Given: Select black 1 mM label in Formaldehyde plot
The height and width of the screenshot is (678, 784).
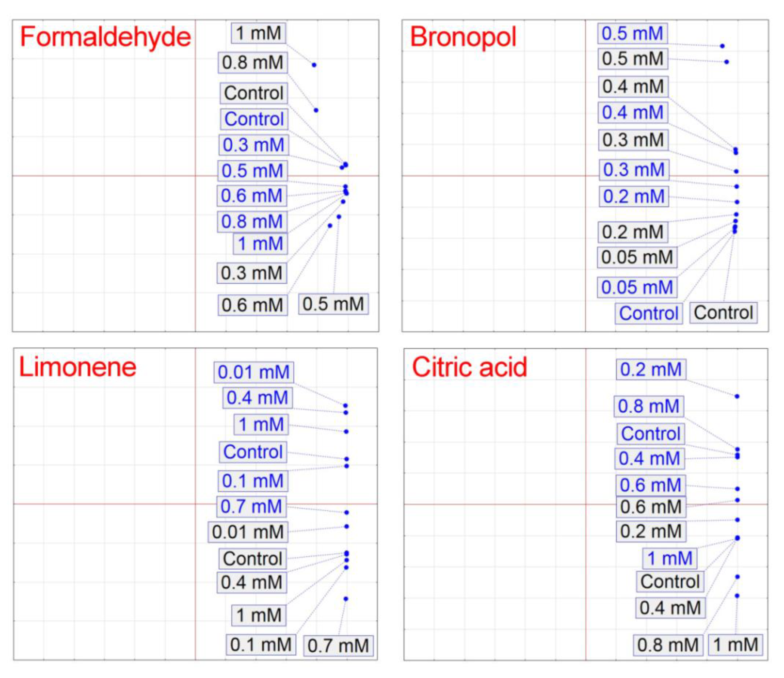Looking at the screenshot, I should (259, 33).
